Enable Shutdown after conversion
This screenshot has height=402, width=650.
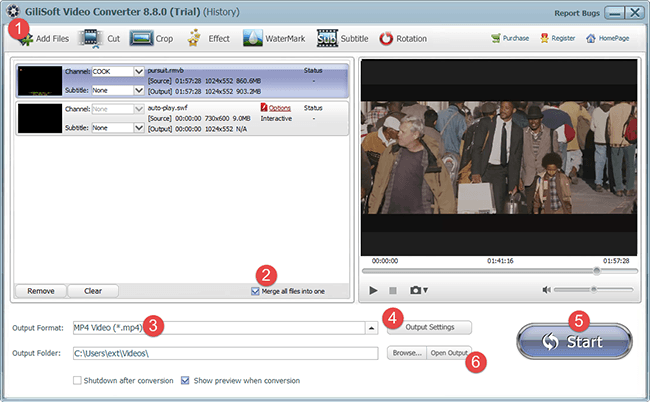tap(78, 380)
